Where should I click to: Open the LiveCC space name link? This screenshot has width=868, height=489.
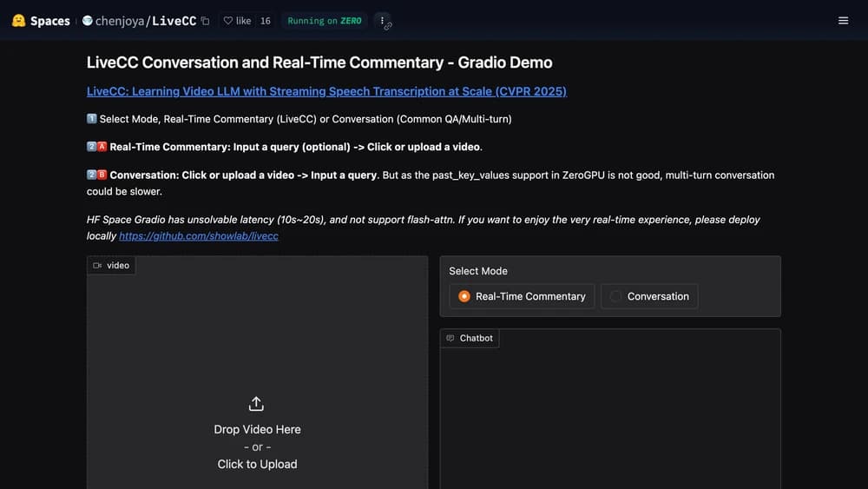click(x=174, y=21)
